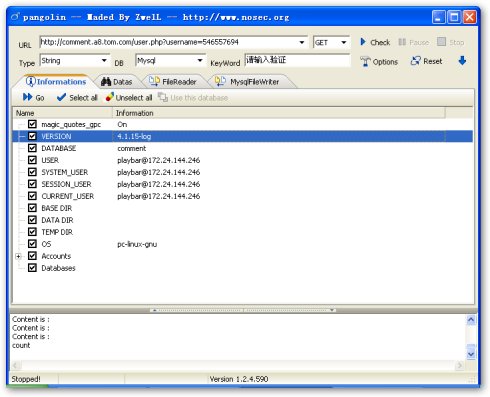Select the magic_quotes_gpc value On
This screenshot has height=397, width=490.
[122, 124]
